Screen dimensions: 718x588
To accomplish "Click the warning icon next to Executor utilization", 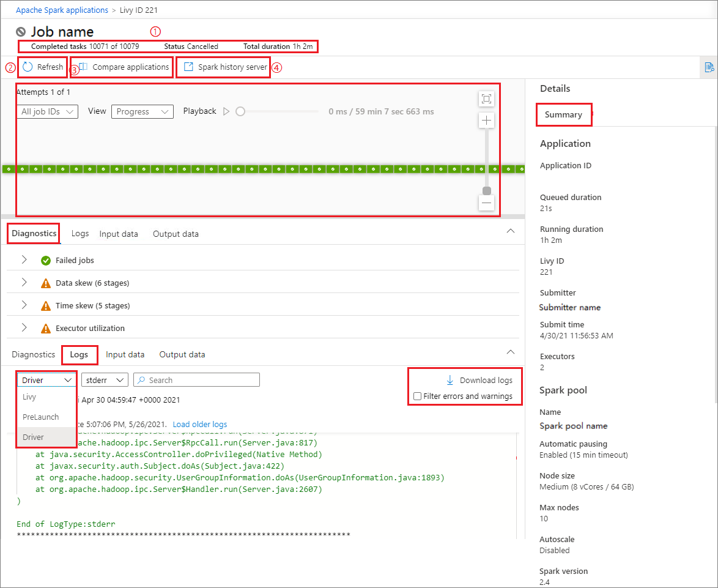I will tap(46, 328).
